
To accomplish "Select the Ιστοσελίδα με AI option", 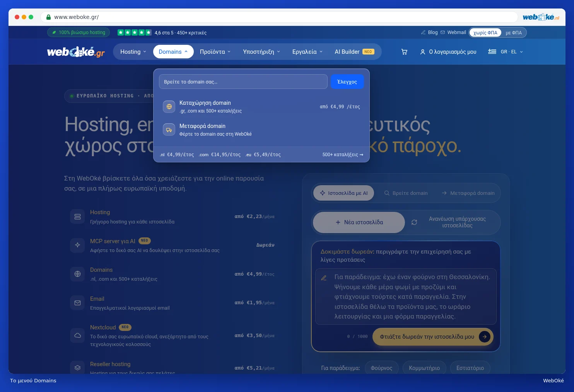I will click(343, 193).
